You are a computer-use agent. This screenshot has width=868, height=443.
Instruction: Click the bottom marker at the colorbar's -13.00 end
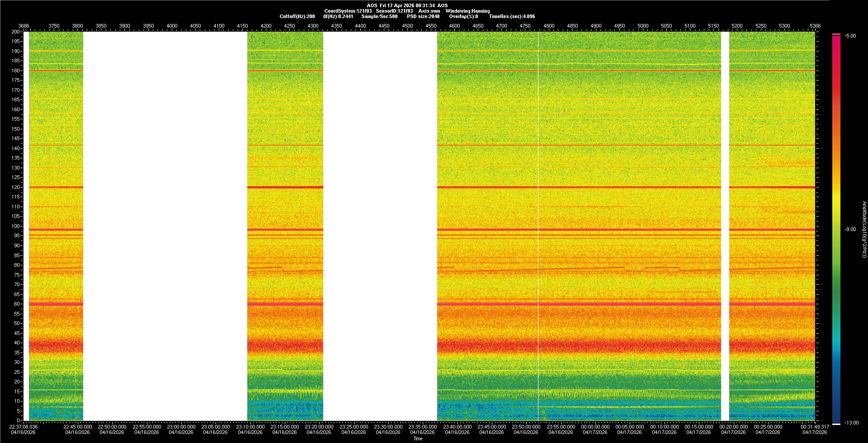pos(836,424)
